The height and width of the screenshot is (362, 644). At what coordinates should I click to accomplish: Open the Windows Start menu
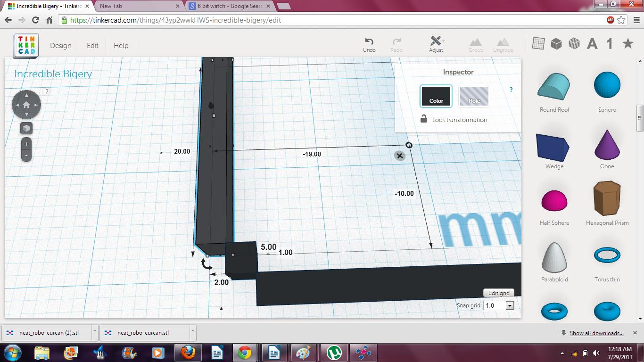tap(12, 352)
